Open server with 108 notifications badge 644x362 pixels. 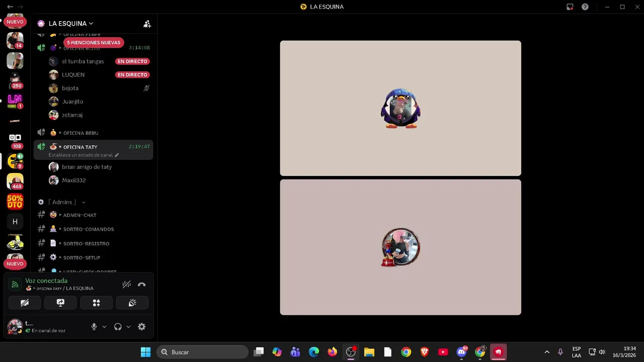(15, 141)
